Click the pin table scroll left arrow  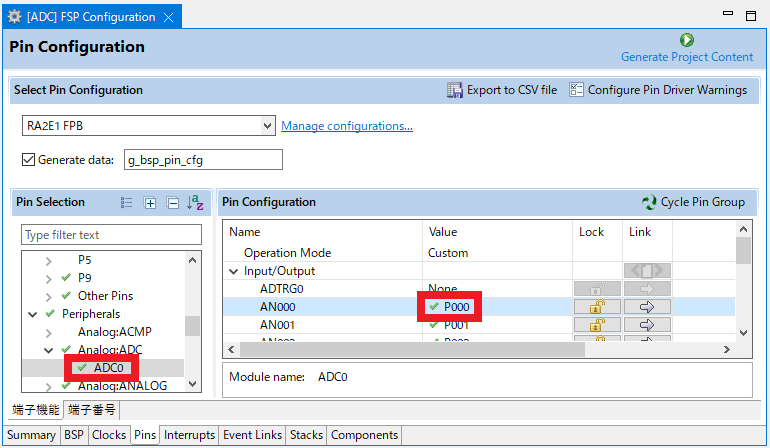coord(231,350)
